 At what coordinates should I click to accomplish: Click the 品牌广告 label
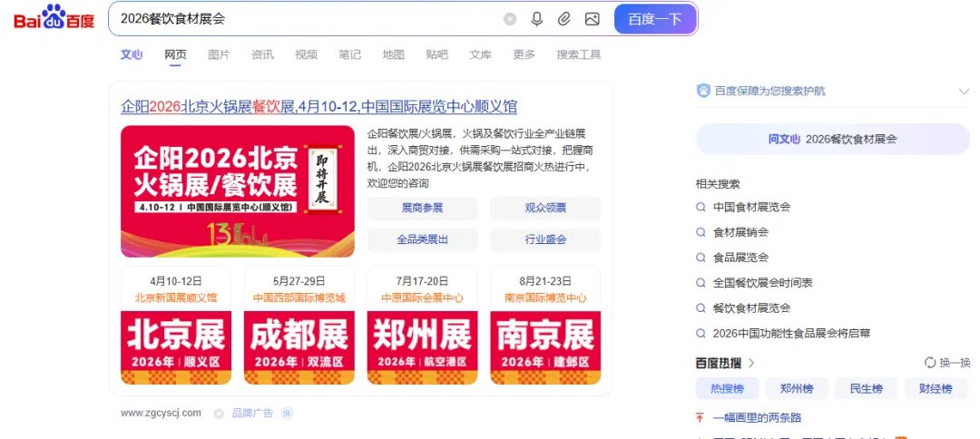(252, 413)
